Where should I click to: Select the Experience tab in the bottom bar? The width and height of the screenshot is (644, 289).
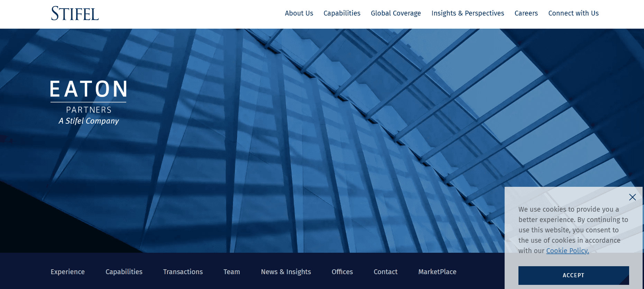click(67, 272)
